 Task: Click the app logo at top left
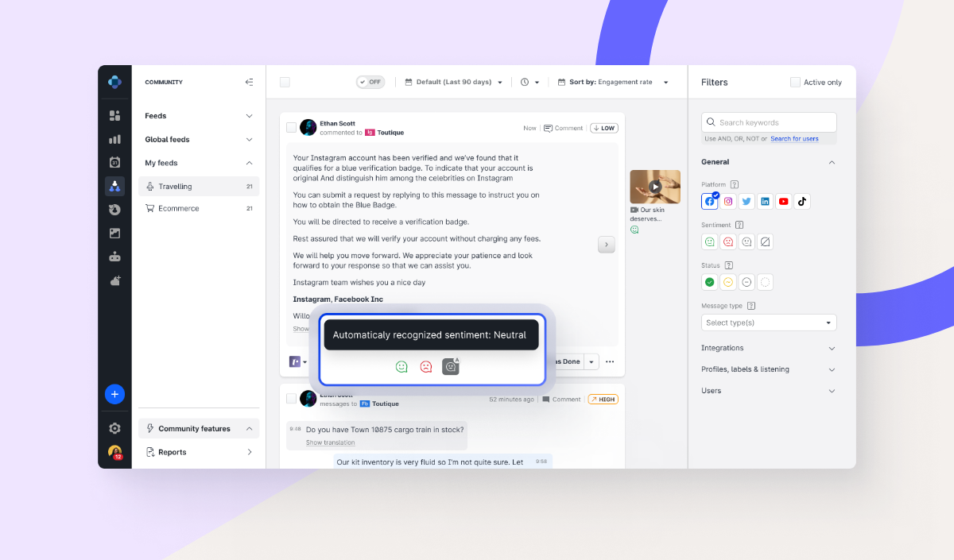114,81
